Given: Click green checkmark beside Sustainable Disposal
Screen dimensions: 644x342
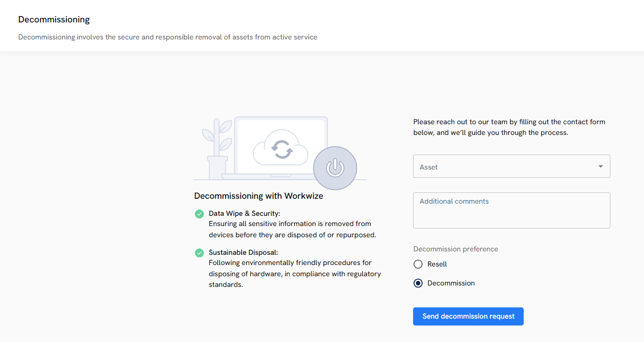Looking at the screenshot, I should [199, 253].
